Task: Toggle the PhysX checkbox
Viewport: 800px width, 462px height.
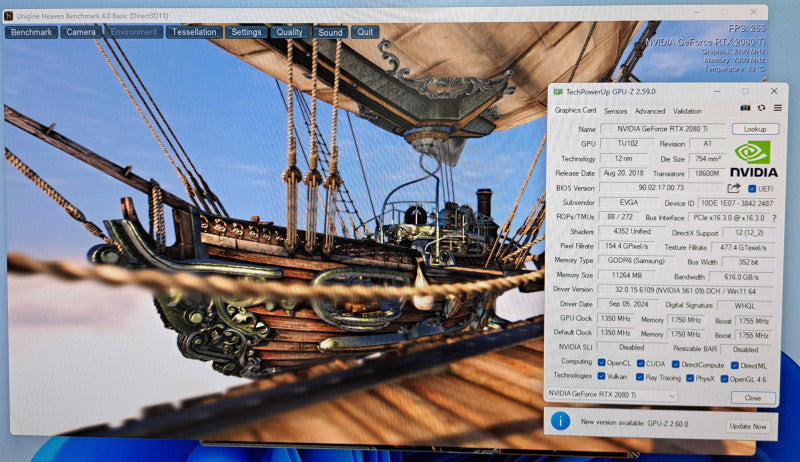Action: point(690,378)
